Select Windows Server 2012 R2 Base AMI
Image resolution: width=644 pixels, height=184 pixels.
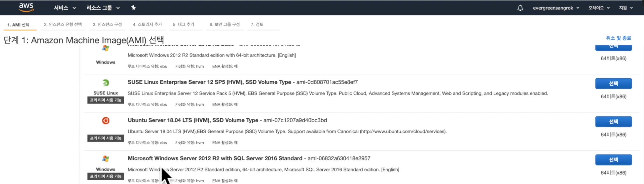pyautogui.click(x=613, y=47)
